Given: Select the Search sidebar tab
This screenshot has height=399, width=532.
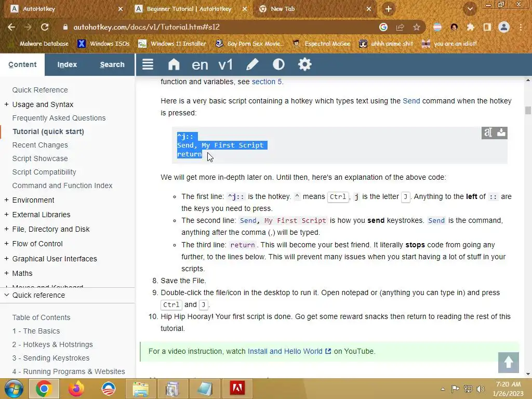Looking at the screenshot, I should coord(112,64).
